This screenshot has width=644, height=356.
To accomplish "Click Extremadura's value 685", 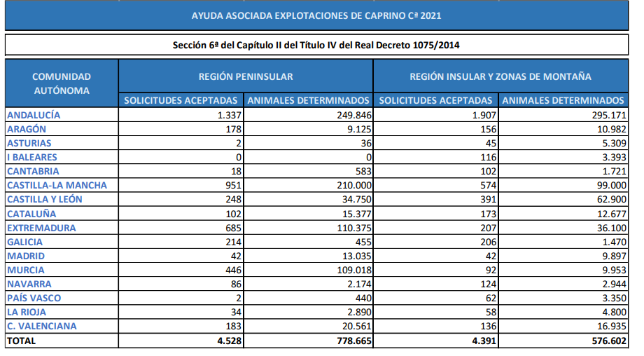I will (x=233, y=228).
